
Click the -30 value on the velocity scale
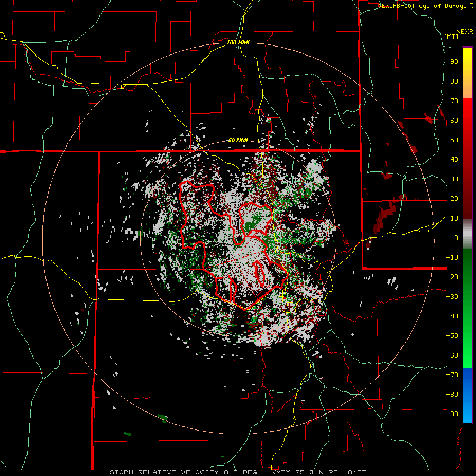pyautogui.click(x=452, y=297)
